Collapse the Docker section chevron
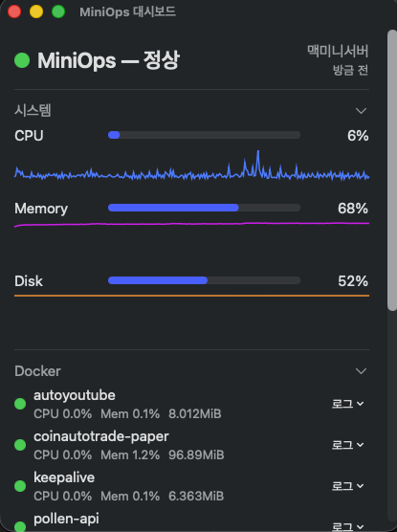The height and width of the screenshot is (532, 397). click(x=361, y=371)
